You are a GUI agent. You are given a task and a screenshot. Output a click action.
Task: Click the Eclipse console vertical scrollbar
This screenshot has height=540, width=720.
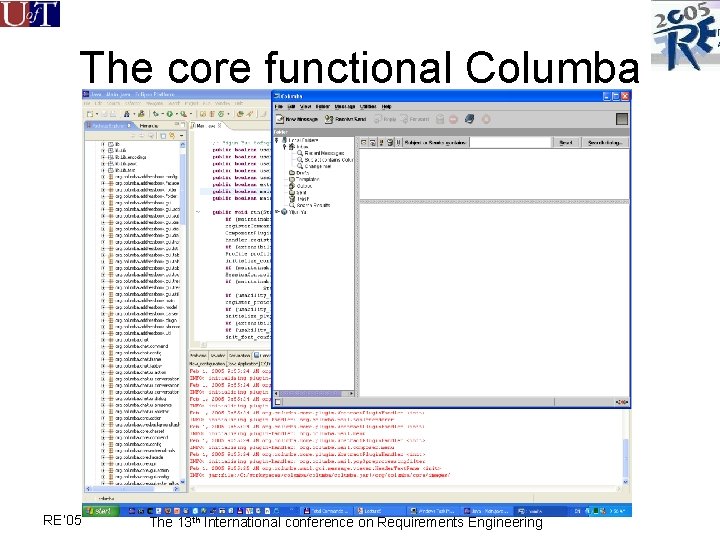click(x=625, y=448)
